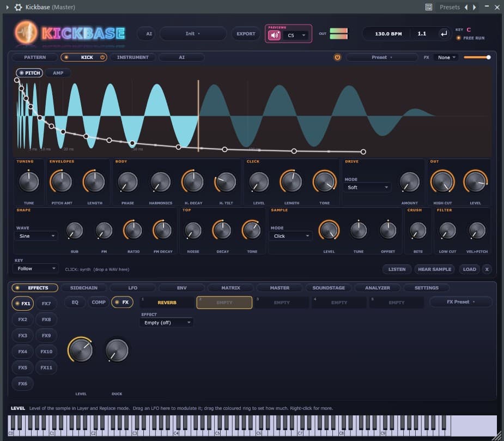Click the X button beside Load
Image resolution: width=504 pixels, height=441 pixels.
pos(487,269)
